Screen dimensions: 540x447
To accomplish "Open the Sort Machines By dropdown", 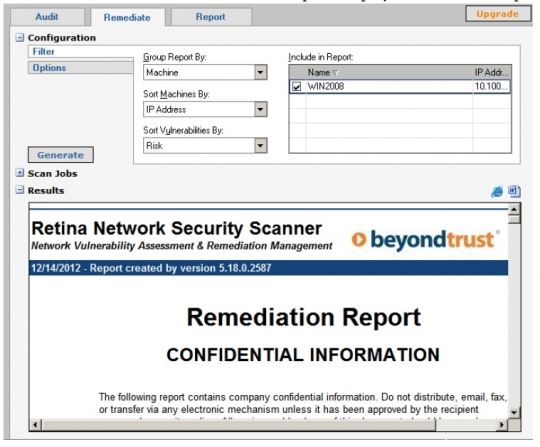I will click(x=261, y=110).
